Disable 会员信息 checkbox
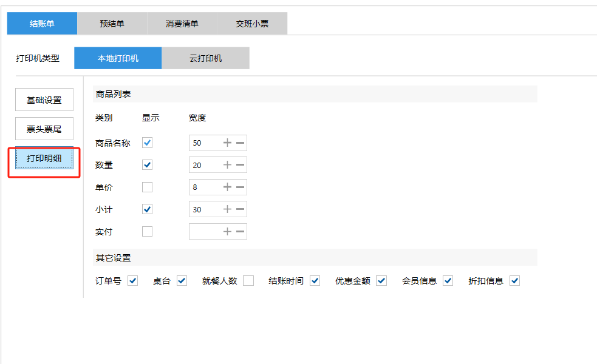The height and width of the screenshot is (364, 597). tap(448, 281)
